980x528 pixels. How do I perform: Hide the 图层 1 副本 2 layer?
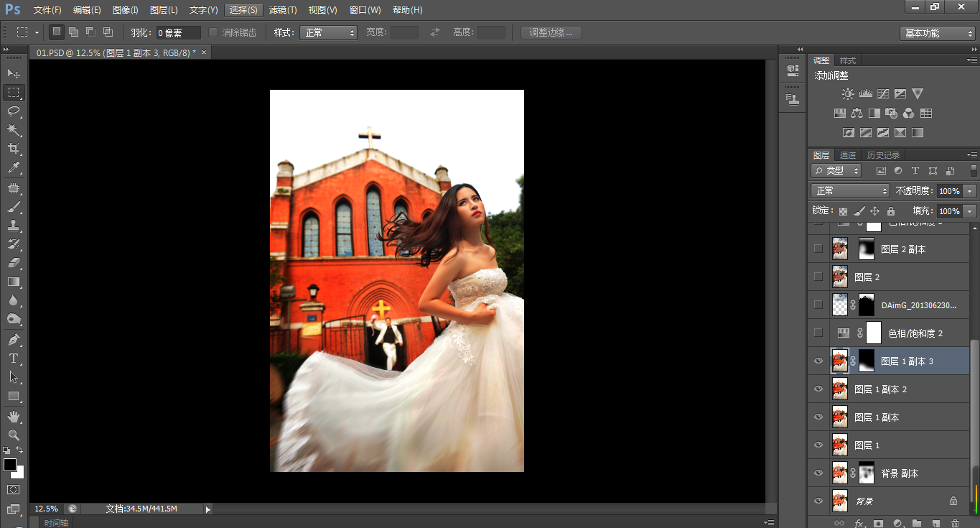[x=818, y=389]
